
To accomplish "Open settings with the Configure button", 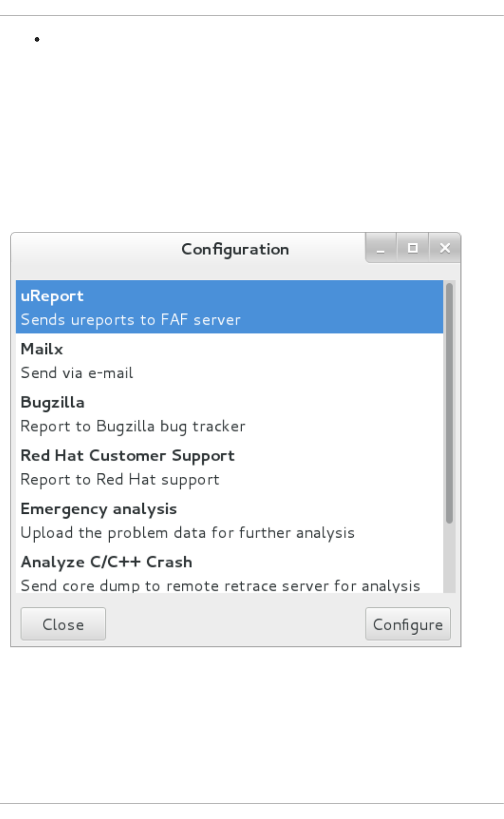I will (x=408, y=624).
